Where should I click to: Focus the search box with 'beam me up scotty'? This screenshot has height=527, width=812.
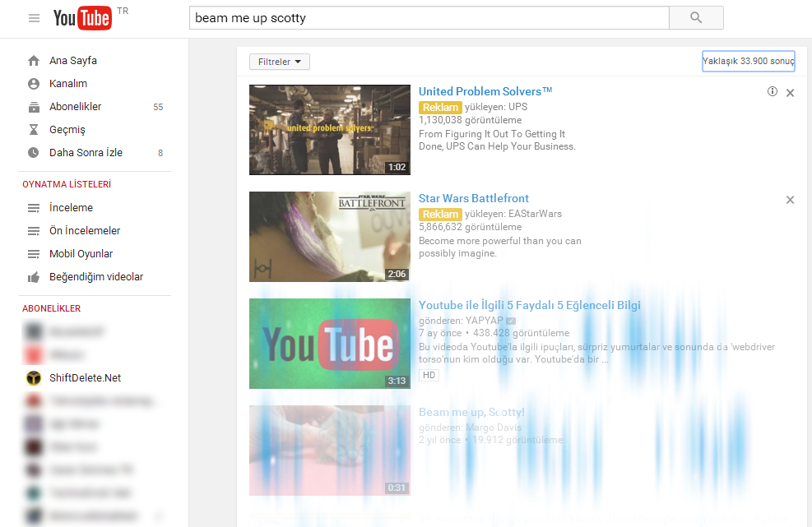tap(429, 18)
